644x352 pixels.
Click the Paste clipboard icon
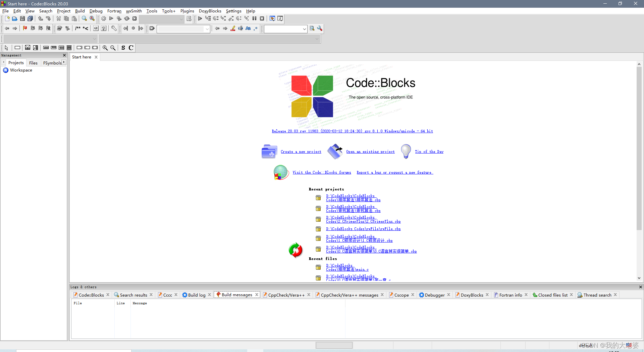click(x=74, y=18)
